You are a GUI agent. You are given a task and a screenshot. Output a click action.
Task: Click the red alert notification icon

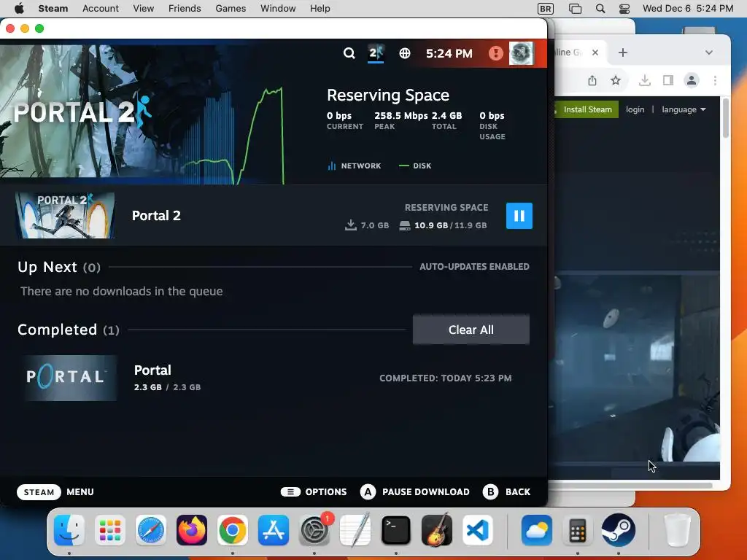(495, 52)
